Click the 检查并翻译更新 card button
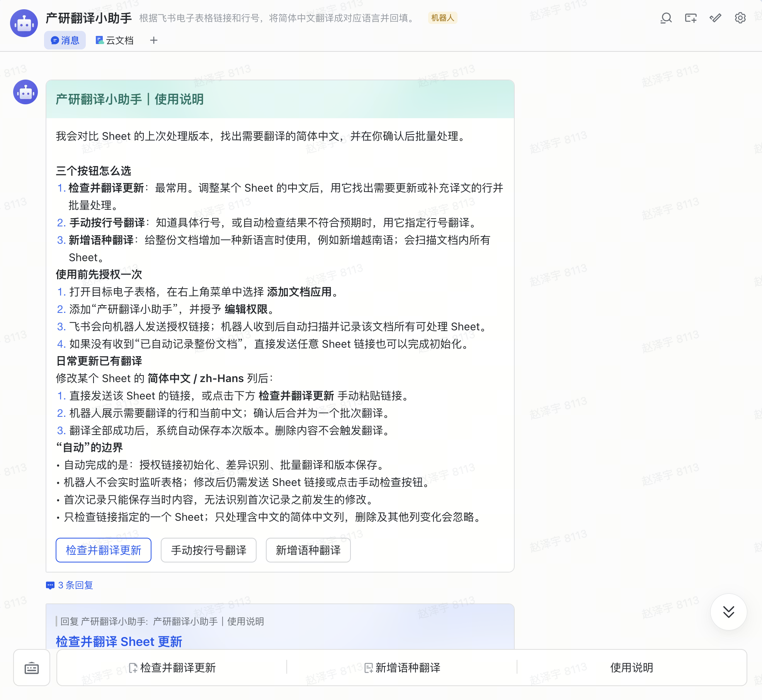Image resolution: width=762 pixels, height=700 pixels. coord(104,550)
